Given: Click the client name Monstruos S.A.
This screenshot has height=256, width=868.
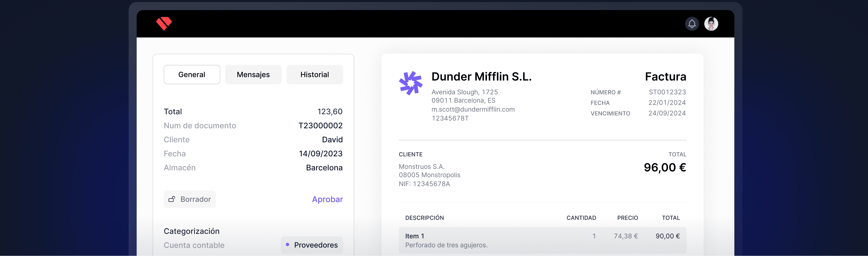Looking at the screenshot, I should tap(421, 167).
